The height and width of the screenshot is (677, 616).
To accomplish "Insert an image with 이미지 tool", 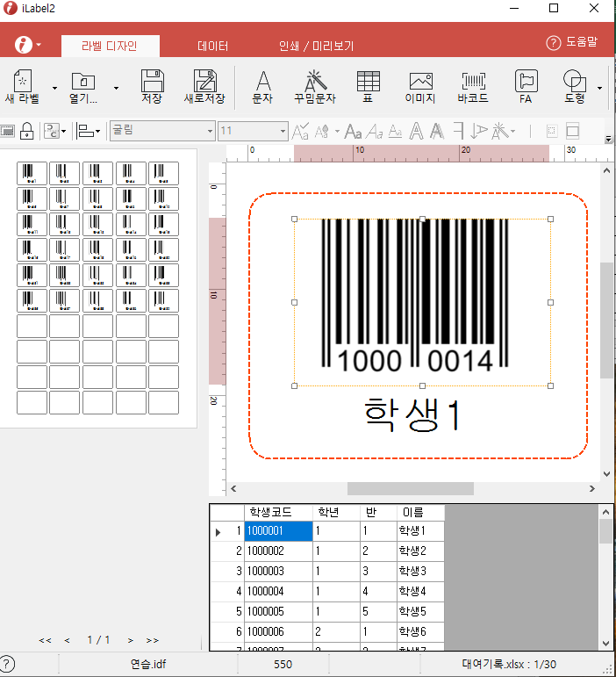I will pos(420,86).
